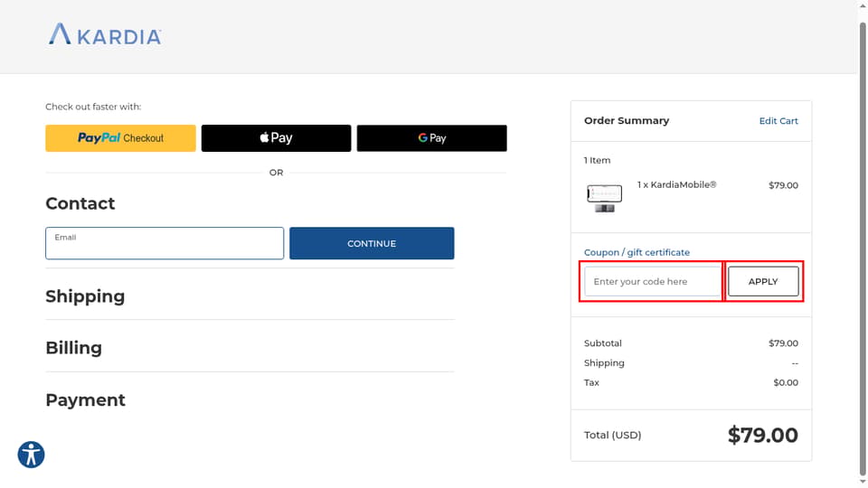This screenshot has height=488, width=868.
Task: Click the Subtotal label
Action: 603,343
